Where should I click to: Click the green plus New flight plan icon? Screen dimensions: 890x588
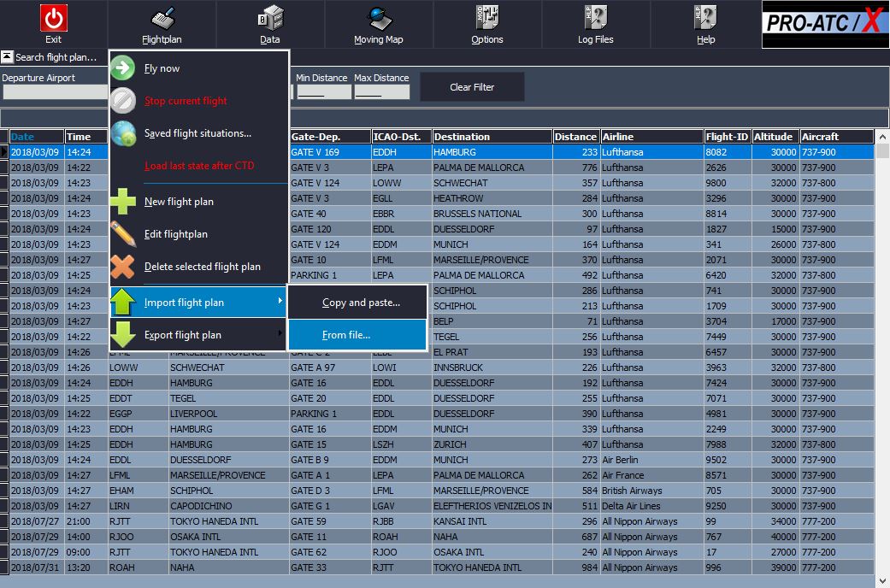[x=123, y=201]
